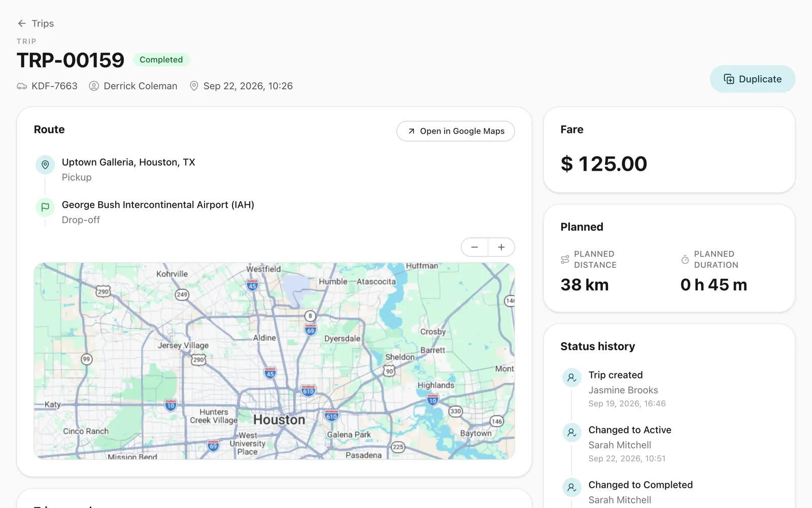This screenshot has width=812, height=508.
Task: Click the Changed to Active user icon
Action: (x=572, y=433)
